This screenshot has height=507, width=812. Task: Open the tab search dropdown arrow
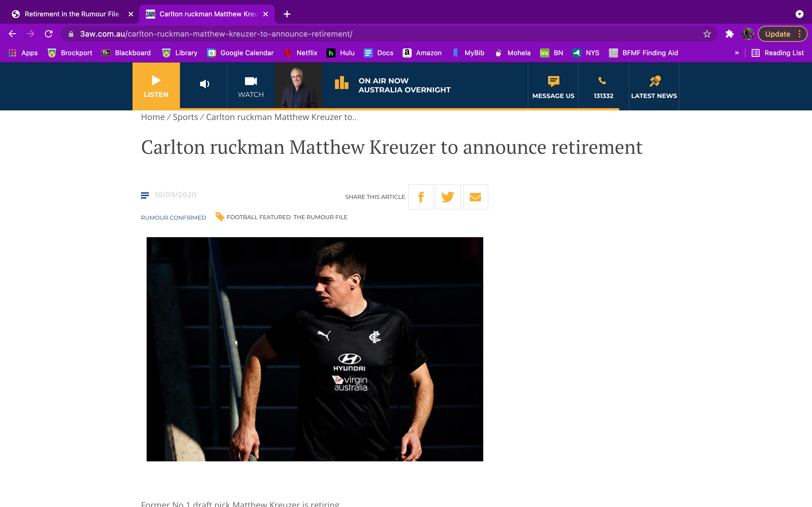[x=799, y=14]
